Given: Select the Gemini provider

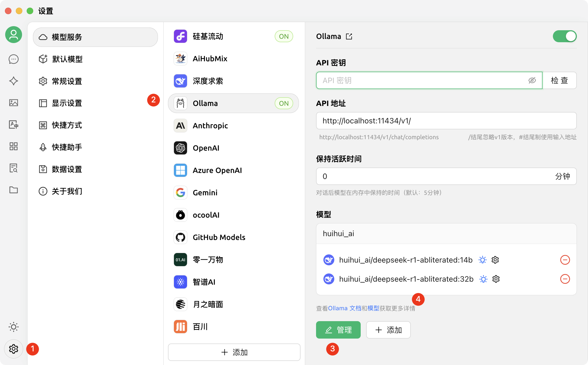Looking at the screenshot, I should (233, 193).
